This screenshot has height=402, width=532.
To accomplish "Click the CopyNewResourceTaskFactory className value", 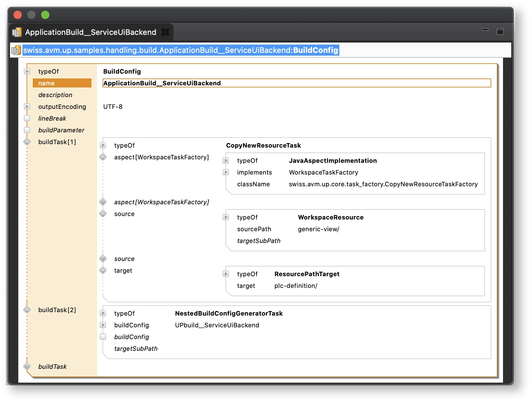I will pos(383,184).
